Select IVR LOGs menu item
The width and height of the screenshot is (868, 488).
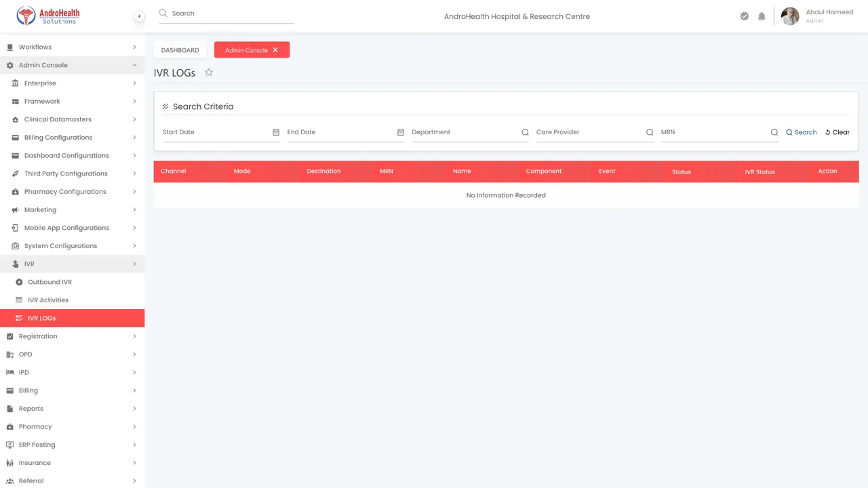click(72, 318)
